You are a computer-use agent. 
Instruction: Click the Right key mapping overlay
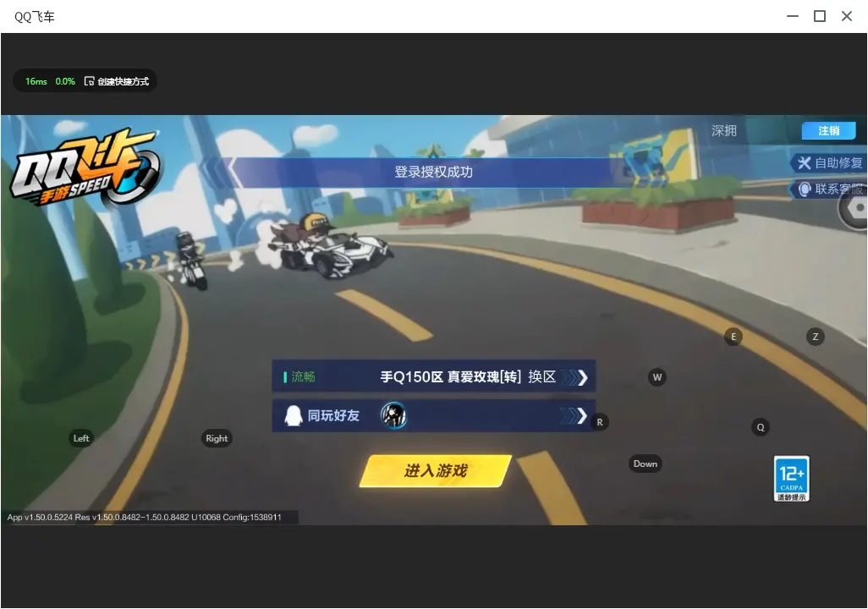(x=217, y=438)
